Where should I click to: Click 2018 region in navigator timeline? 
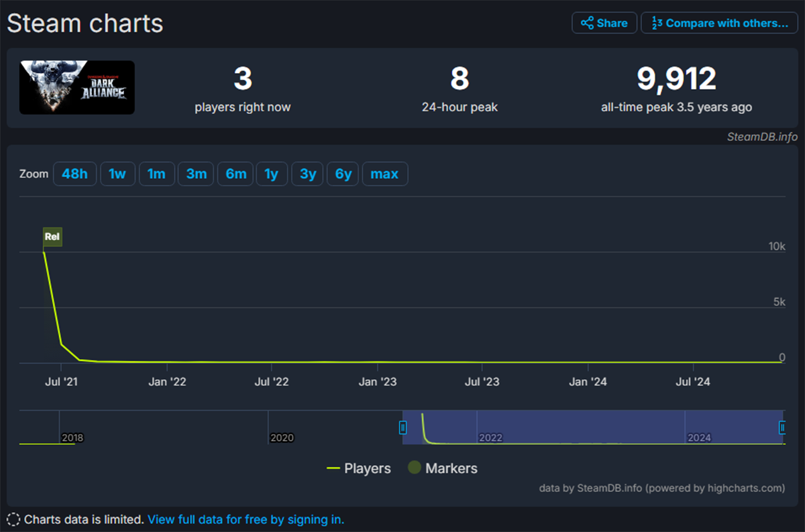[72, 437]
